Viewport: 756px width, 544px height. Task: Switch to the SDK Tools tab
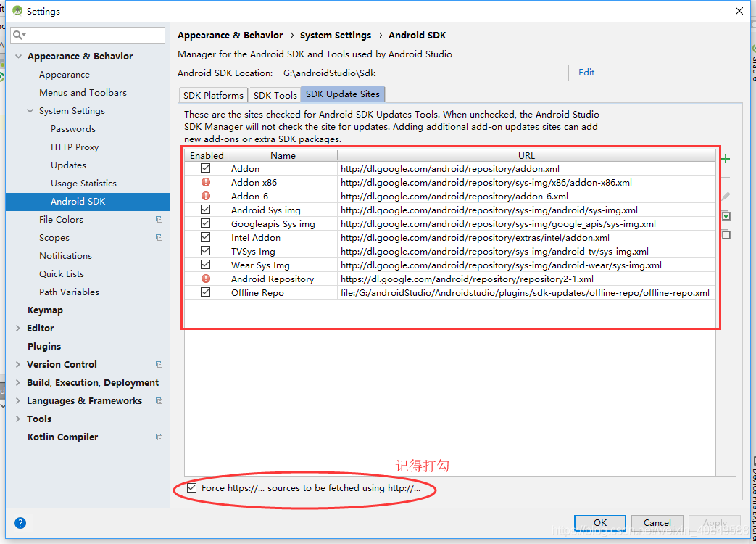(275, 95)
